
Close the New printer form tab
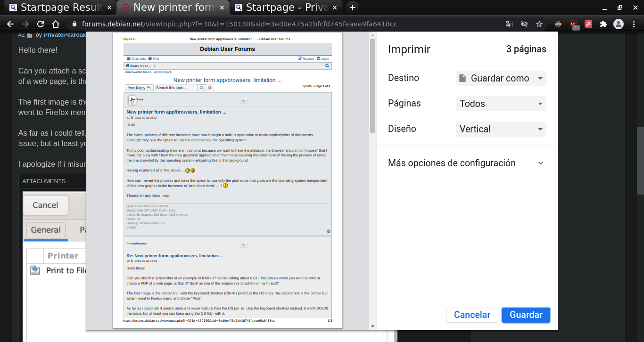tap(222, 7)
